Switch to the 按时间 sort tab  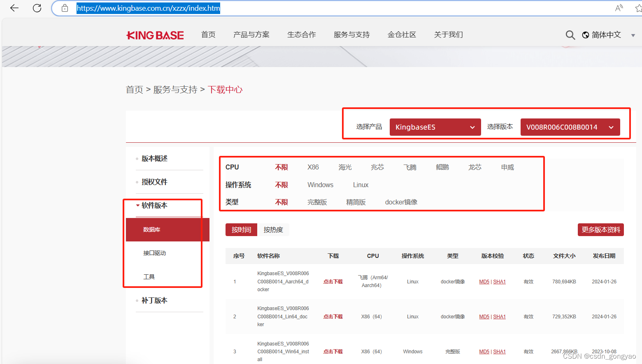241,230
